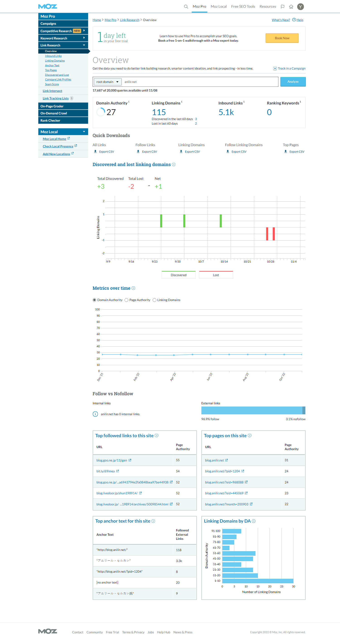Select the Linking Domains radio button
Screen dimensions: 340x644
pos(154,300)
